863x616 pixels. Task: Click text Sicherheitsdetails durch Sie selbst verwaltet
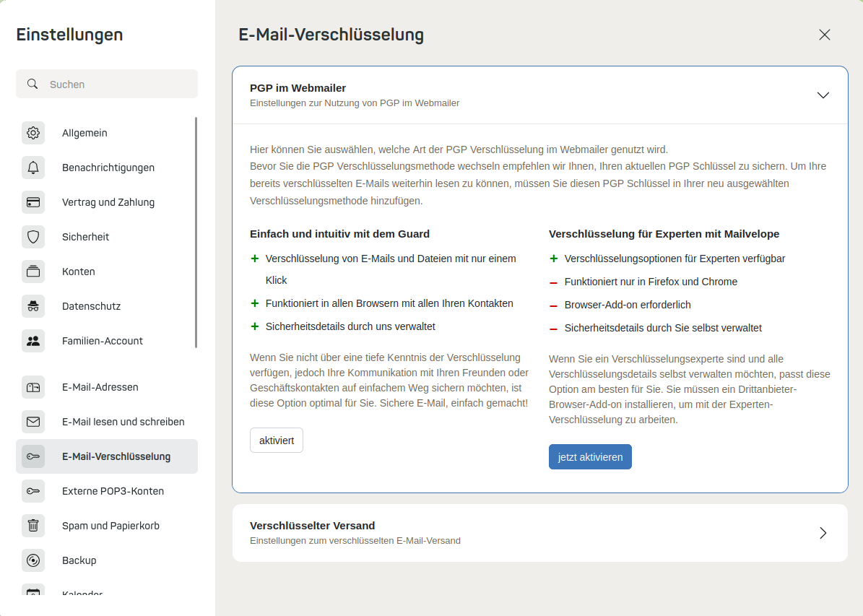[663, 328]
